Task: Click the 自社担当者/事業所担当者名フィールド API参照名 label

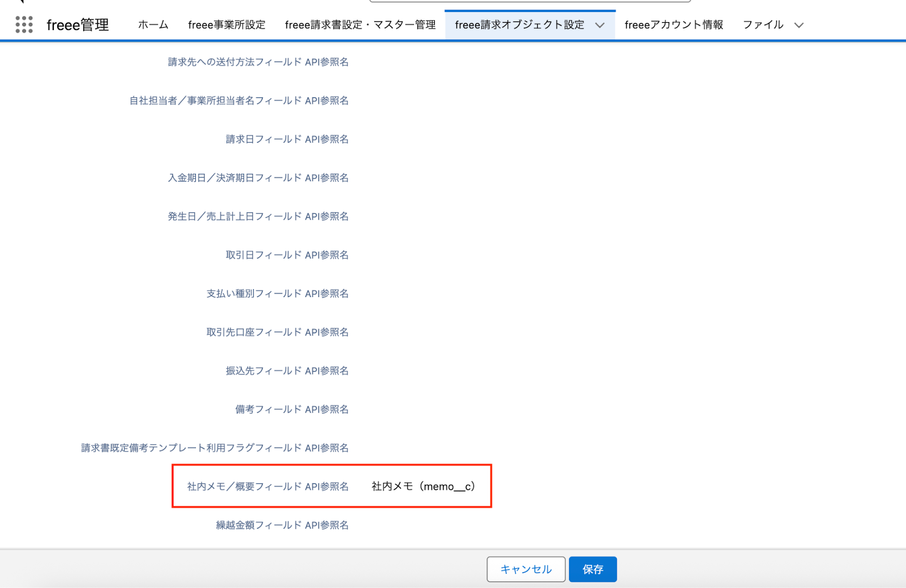Action: coord(239,101)
